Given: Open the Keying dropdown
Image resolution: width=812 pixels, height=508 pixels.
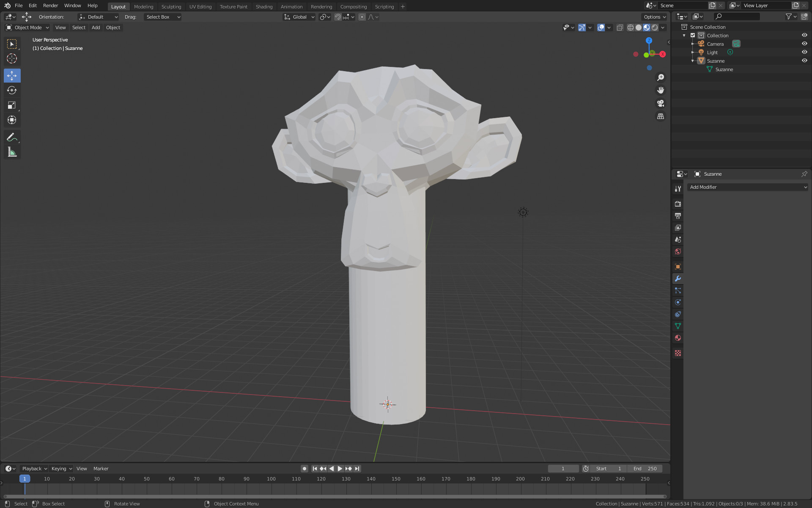Looking at the screenshot, I should click(x=61, y=469).
